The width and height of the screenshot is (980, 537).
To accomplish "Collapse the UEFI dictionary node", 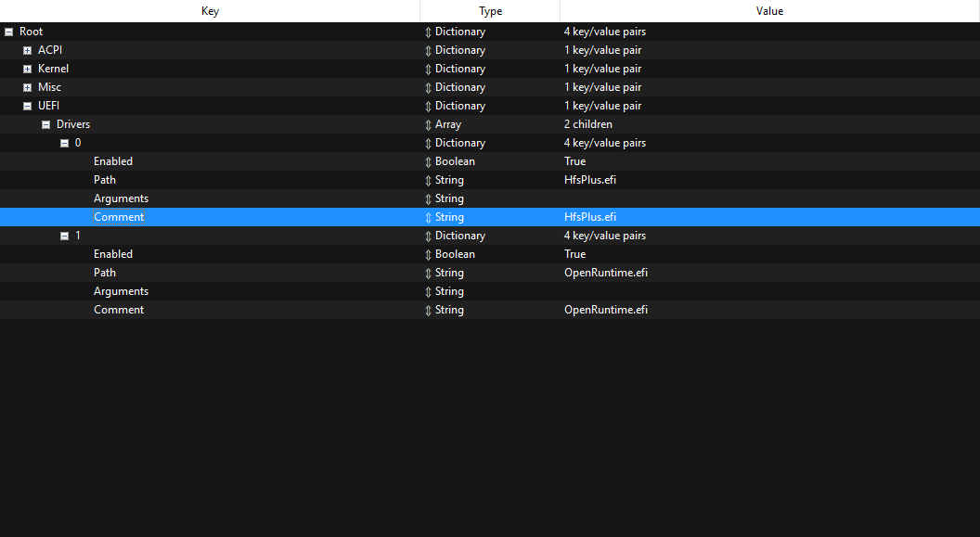I will pos(26,105).
